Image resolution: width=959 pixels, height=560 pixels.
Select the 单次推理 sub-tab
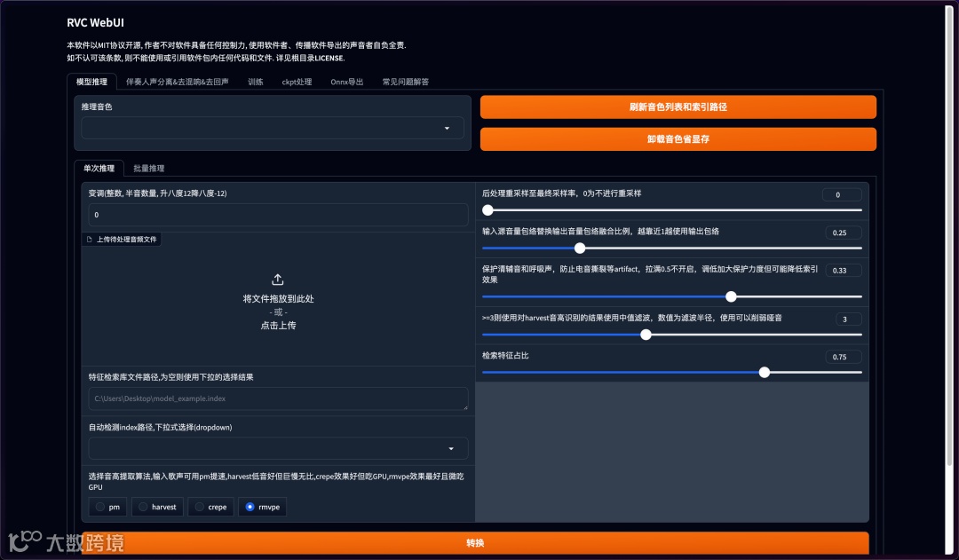click(x=99, y=168)
